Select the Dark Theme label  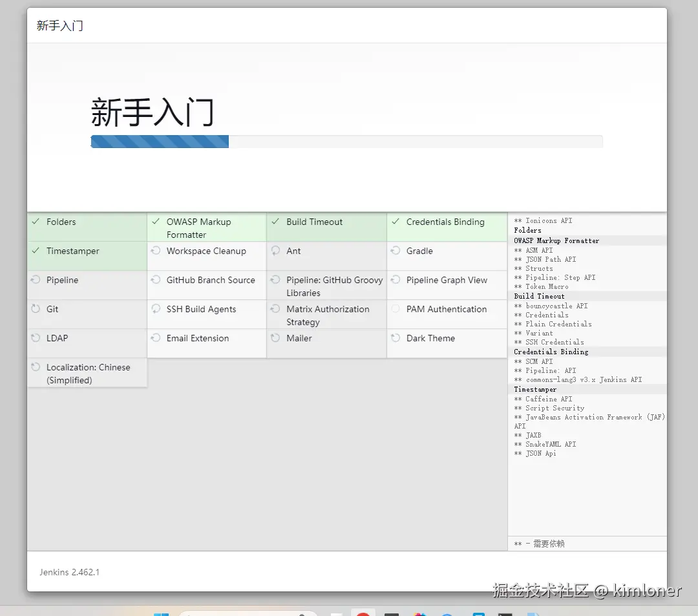(x=430, y=338)
